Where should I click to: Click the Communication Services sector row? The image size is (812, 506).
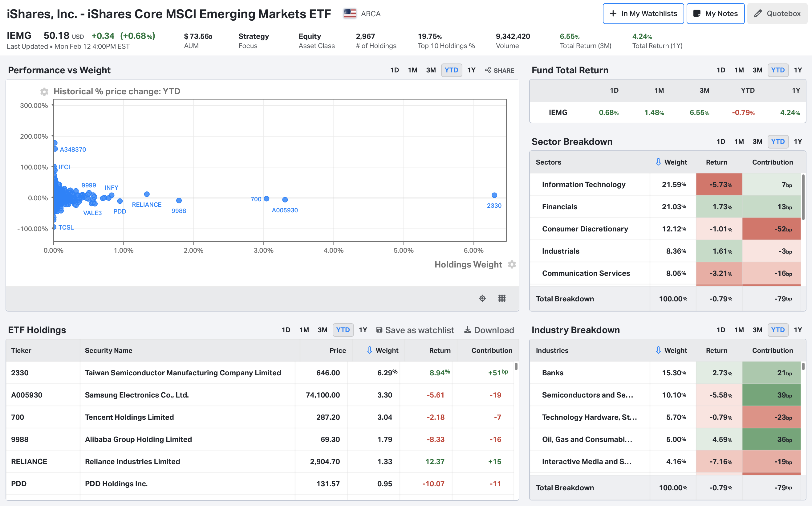[x=665, y=273]
